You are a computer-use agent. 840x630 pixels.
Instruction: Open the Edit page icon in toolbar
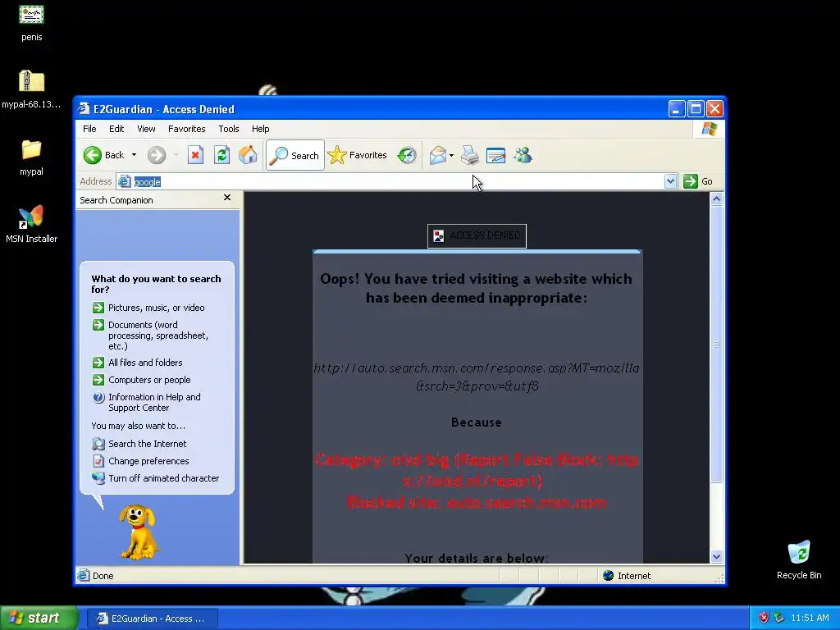click(x=496, y=155)
